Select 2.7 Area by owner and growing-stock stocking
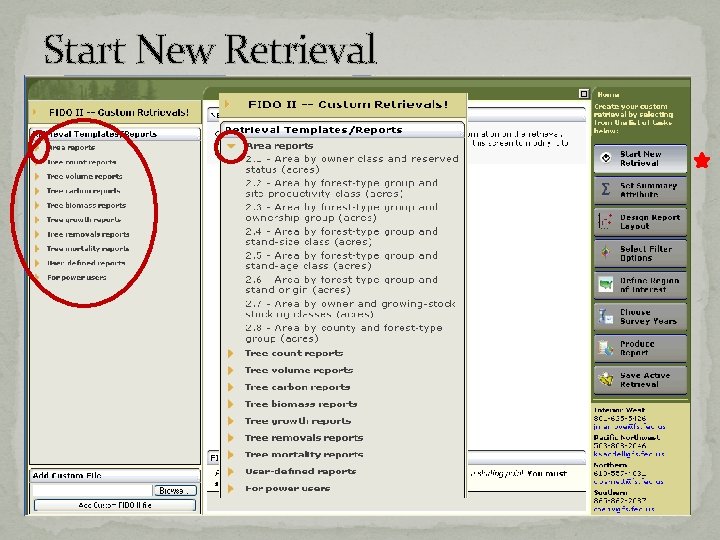Image resolution: width=720 pixels, height=540 pixels. [350, 309]
